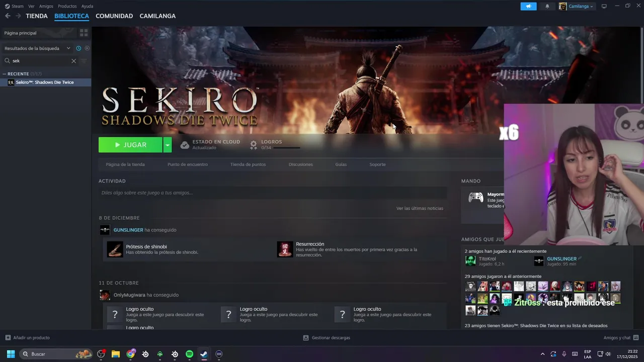This screenshot has height=362, width=644.
Task: Open Página de la tienda link
Action: point(125,164)
